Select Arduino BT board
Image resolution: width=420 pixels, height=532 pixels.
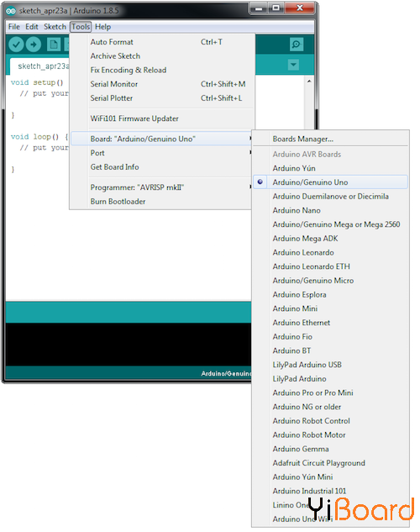click(330, 350)
